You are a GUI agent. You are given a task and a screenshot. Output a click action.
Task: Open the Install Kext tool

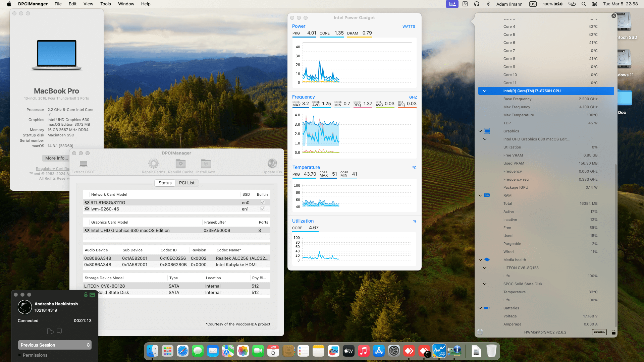click(206, 164)
